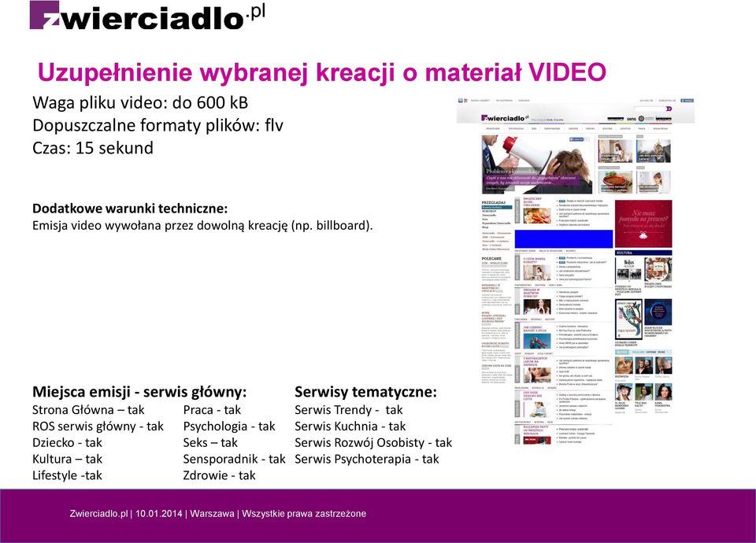
Task: Click the 'sens' logo in the website preview header
Action: click(x=631, y=119)
